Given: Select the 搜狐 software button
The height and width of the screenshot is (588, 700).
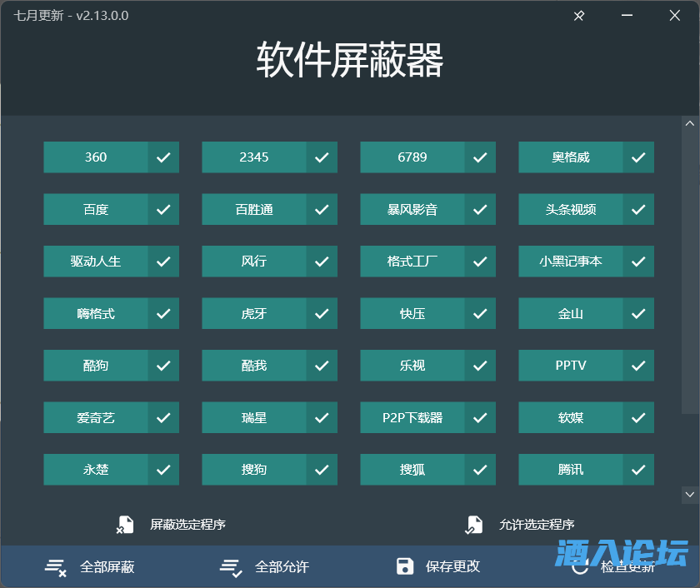Looking at the screenshot, I should pyautogui.click(x=412, y=470).
